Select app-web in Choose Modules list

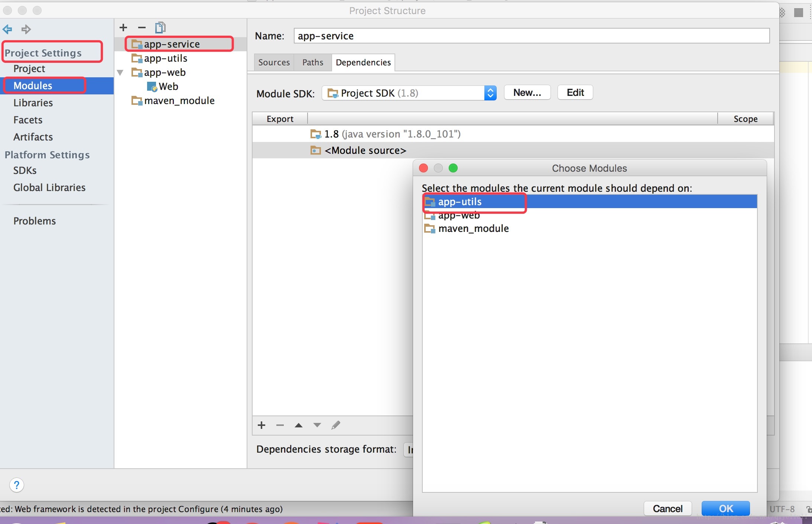[x=589, y=215]
